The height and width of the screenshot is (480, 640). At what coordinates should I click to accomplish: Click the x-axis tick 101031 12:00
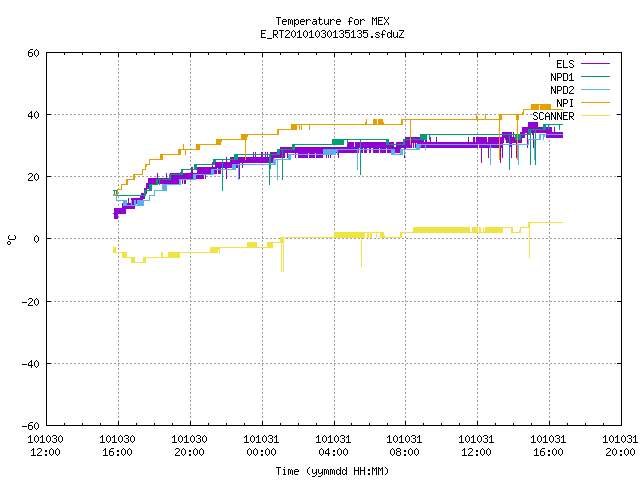[476, 446]
